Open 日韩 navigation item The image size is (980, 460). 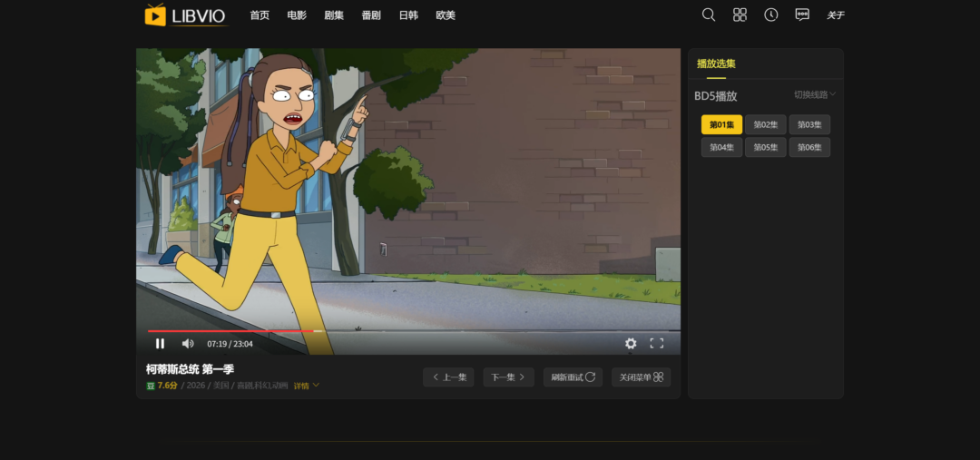(x=408, y=15)
